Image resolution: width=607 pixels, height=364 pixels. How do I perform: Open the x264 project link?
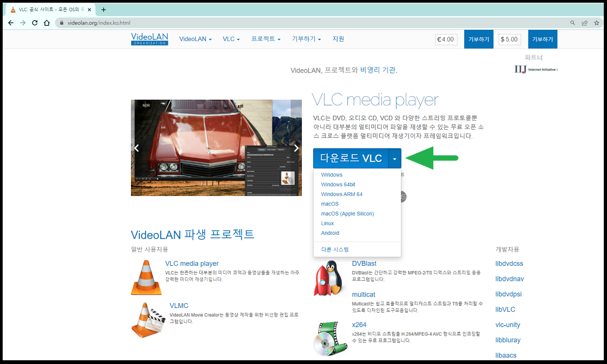click(x=359, y=325)
